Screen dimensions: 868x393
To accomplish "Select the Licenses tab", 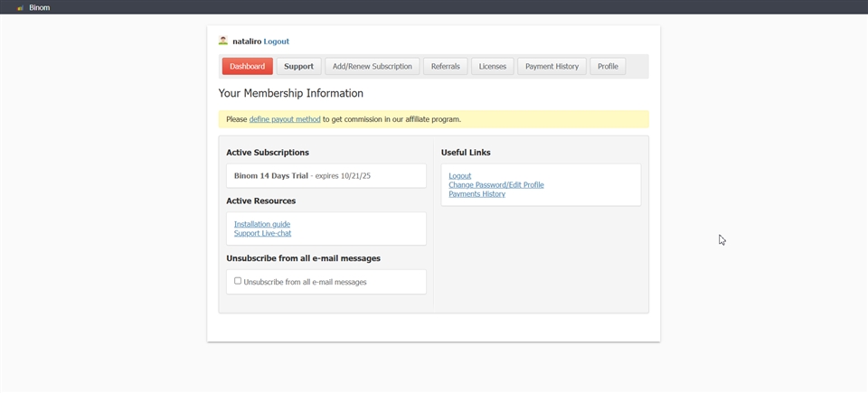I will [492, 66].
